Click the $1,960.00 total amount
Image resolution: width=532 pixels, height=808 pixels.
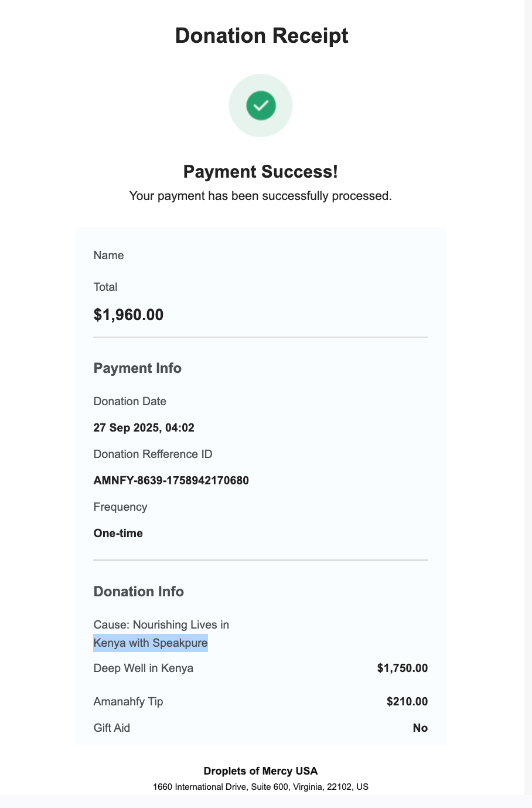point(128,315)
